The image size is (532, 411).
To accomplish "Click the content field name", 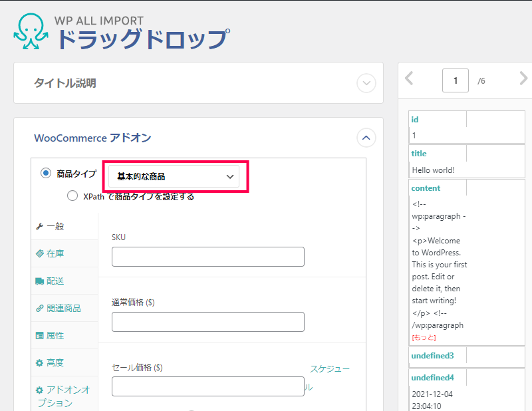I will [x=426, y=188].
